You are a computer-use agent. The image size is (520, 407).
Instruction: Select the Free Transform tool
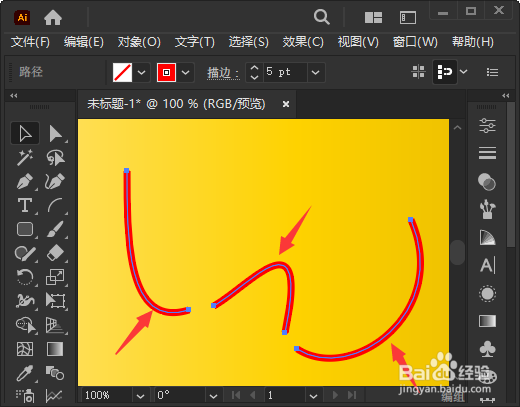(x=55, y=301)
